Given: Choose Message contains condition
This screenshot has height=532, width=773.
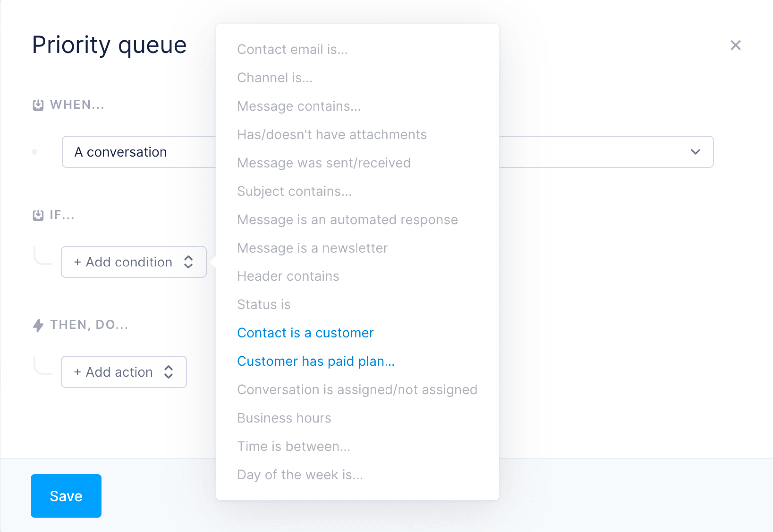Looking at the screenshot, I should click(299, 106).
